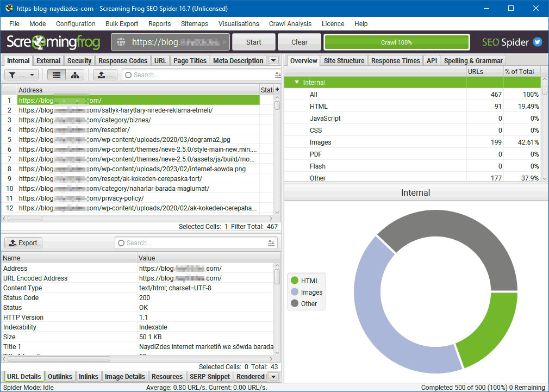Open the Meta Description tab
The width and height of the screenshot is (549, 392).
pos(238,60)
